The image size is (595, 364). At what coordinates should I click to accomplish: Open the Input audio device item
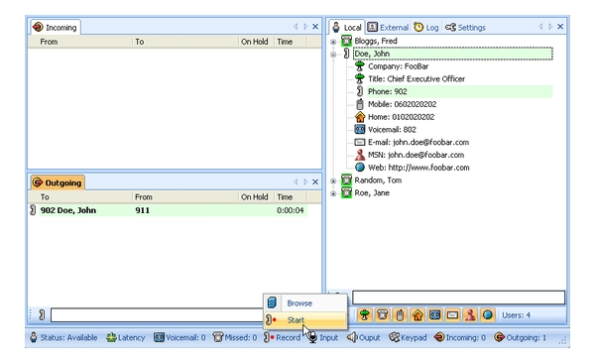click(x=323, y=337)
